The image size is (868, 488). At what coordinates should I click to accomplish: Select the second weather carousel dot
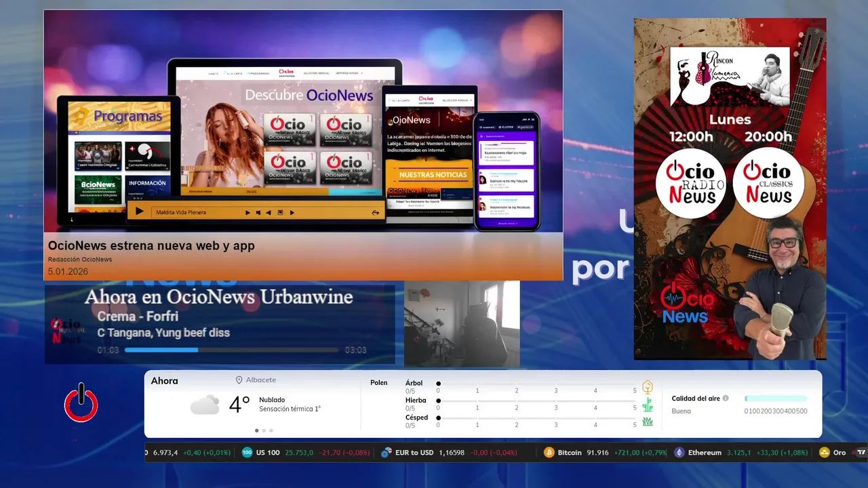pyautogui.click(x=264, y=430)
